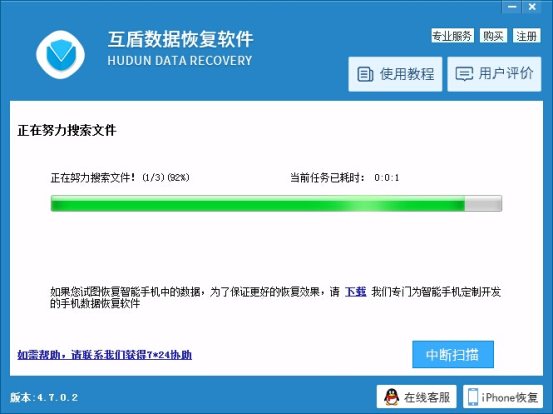Minimize the Hudun recovery window
Screen dimensions: 553x414
(x=512, y=7)
